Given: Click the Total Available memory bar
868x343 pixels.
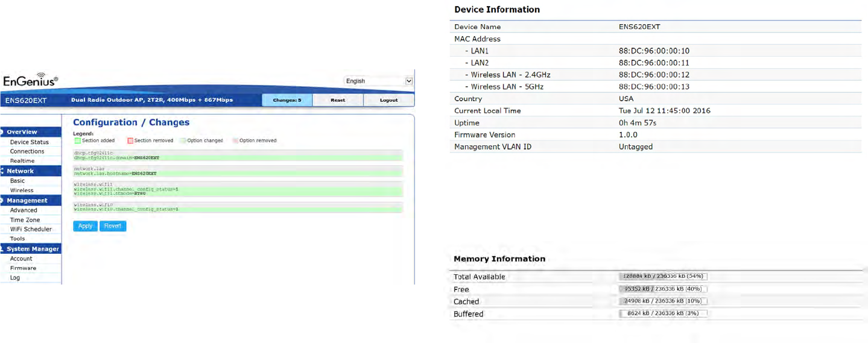Looking at the screenshot, I should coord(663,276).
